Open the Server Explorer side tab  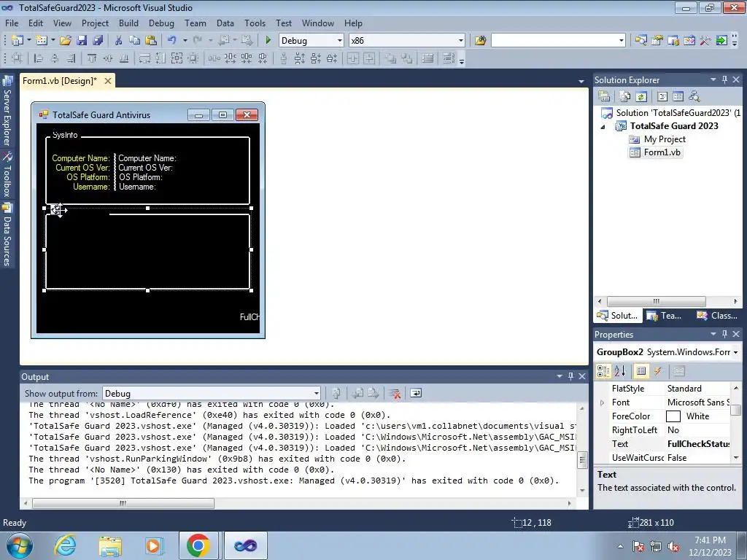[x=7, y=112]
